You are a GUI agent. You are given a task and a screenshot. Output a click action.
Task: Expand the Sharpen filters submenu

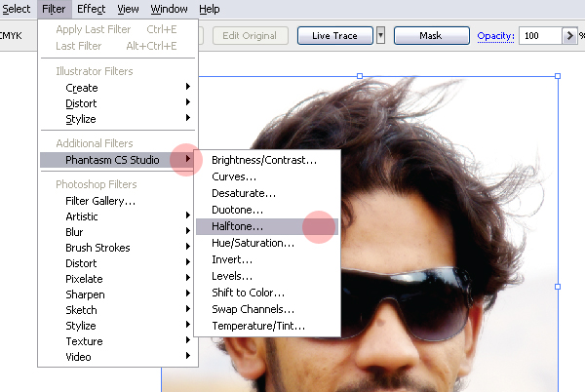tap(118, 294)
